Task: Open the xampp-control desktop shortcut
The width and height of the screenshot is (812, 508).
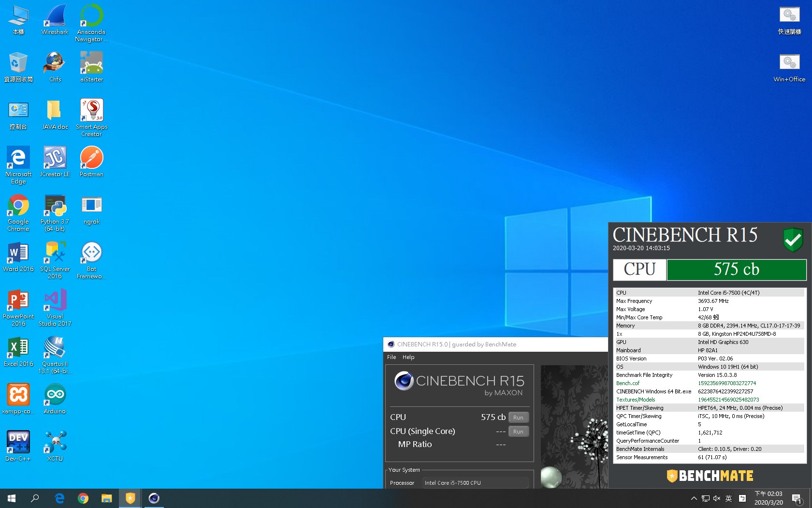Action: pos(18,399)
